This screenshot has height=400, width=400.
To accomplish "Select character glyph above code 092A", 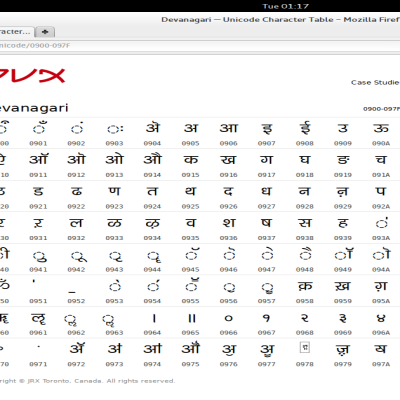I will coord(381,191).
